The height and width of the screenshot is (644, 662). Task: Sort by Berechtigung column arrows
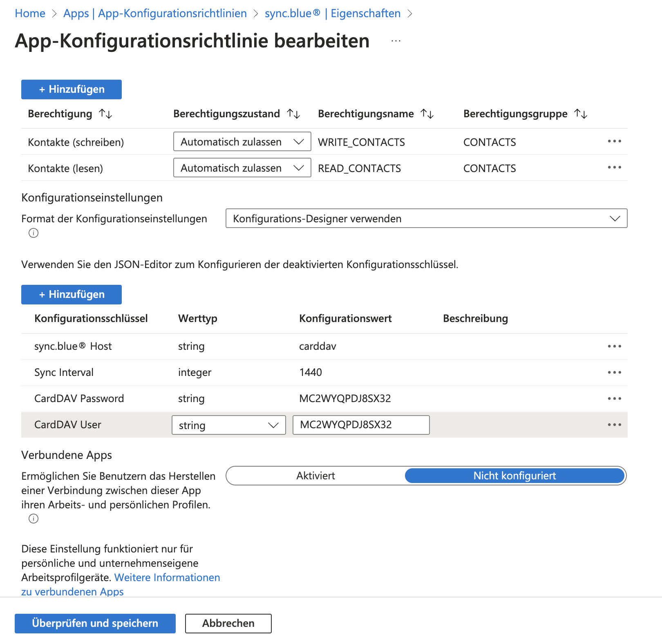pyautogui.click(x=105, y=114)
